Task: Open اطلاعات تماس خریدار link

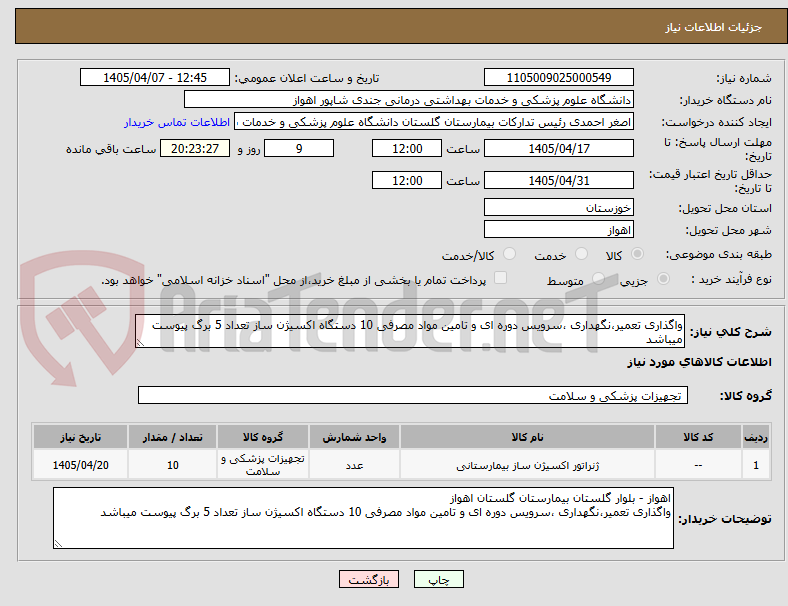Action: (177, 122)
